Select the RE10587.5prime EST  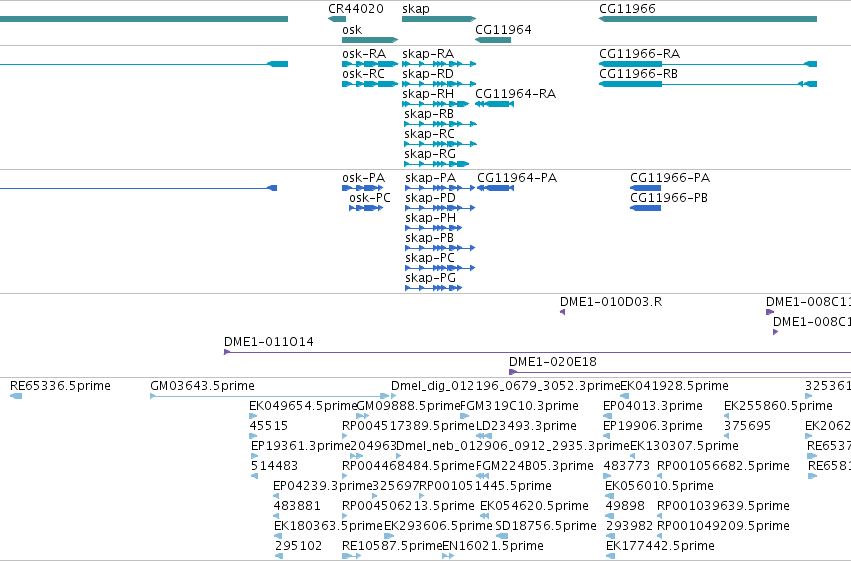[351, 556]
